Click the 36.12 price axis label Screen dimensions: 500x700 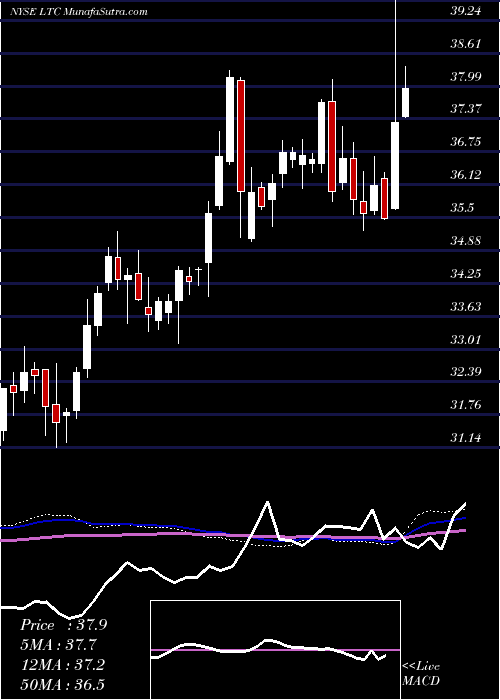tap(466, 175)
